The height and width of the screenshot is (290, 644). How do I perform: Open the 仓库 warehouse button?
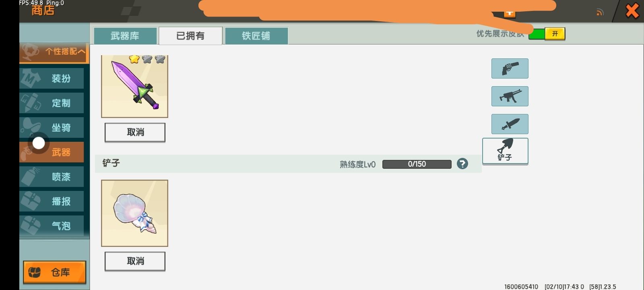pyautogui.click(x=54, y=272)
